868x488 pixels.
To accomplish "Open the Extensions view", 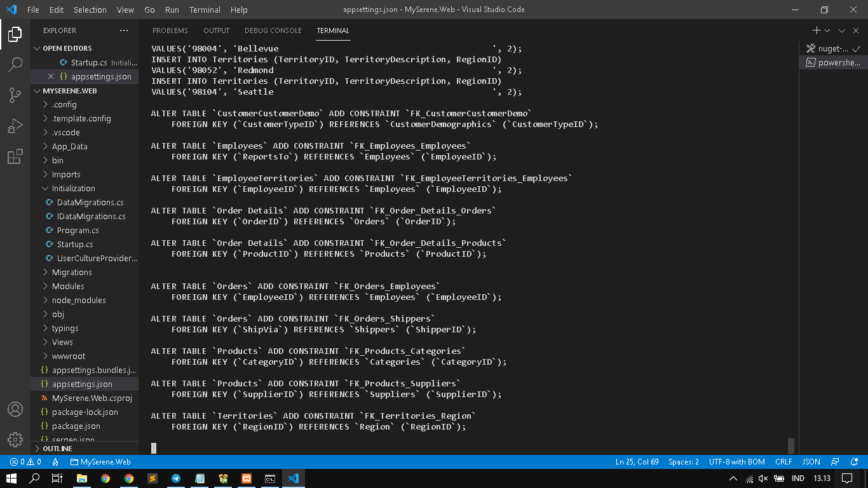I will [x=15, y=156].
